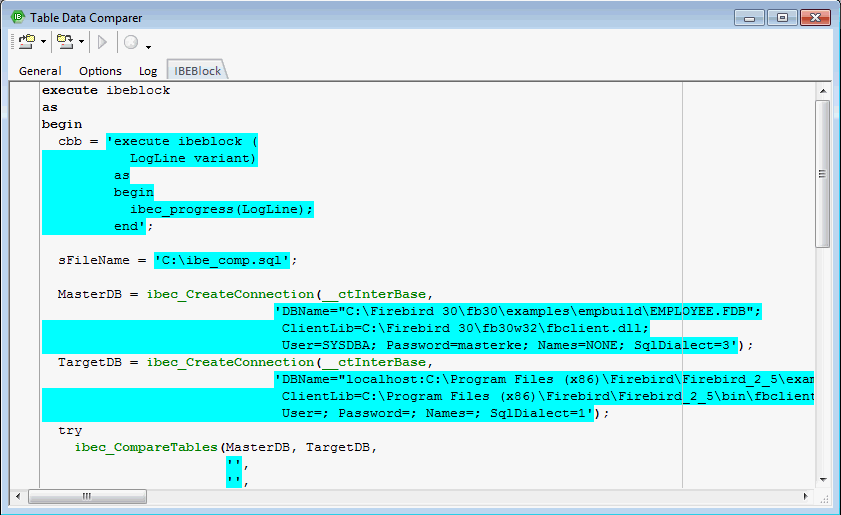Click the "end';" line of the cbb string
This screenshot has height=515, width=841.
pyautogui.click(x=134, y=226)
